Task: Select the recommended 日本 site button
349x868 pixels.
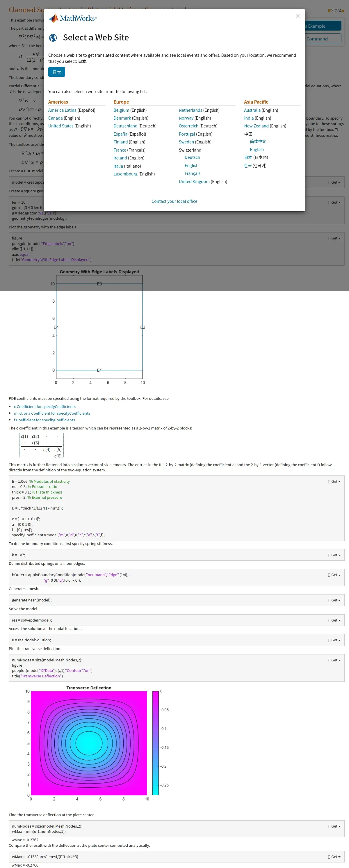Action: (57, 72)
